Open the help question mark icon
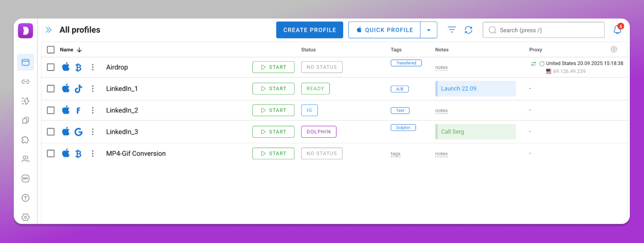Viewport: 644px width, 243px height. coord(25,198)
